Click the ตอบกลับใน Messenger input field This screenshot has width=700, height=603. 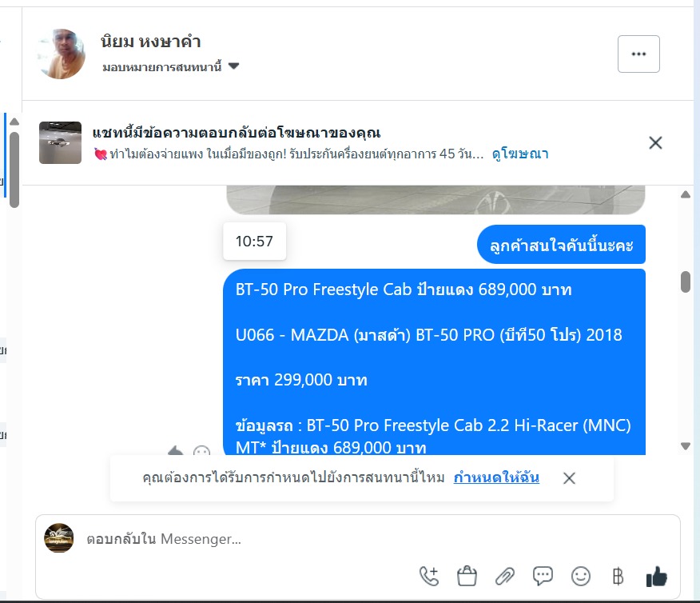[357, 539]
